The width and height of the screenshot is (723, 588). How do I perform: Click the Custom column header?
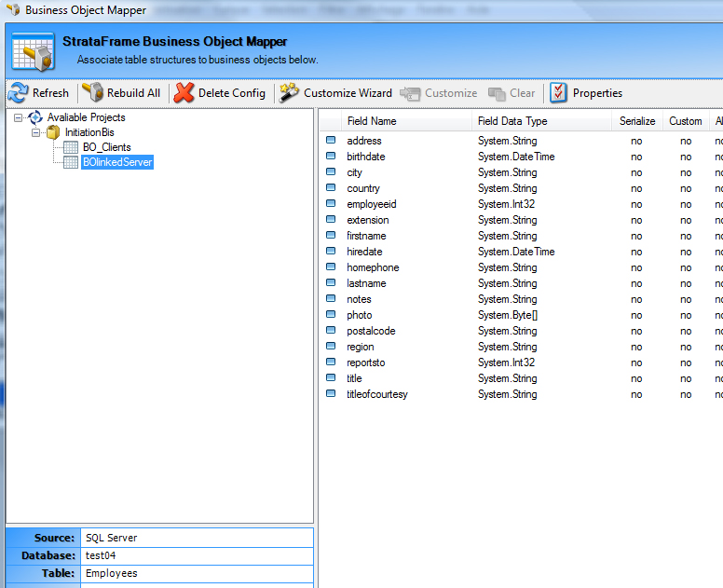[x=685, y=121]
